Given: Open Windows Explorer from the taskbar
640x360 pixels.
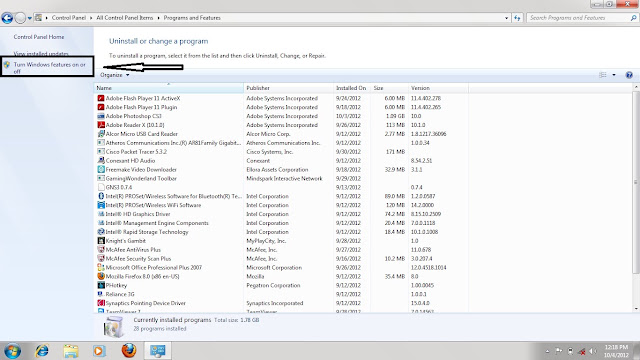Looking at the screenshot, I should [x=71, y=351].
